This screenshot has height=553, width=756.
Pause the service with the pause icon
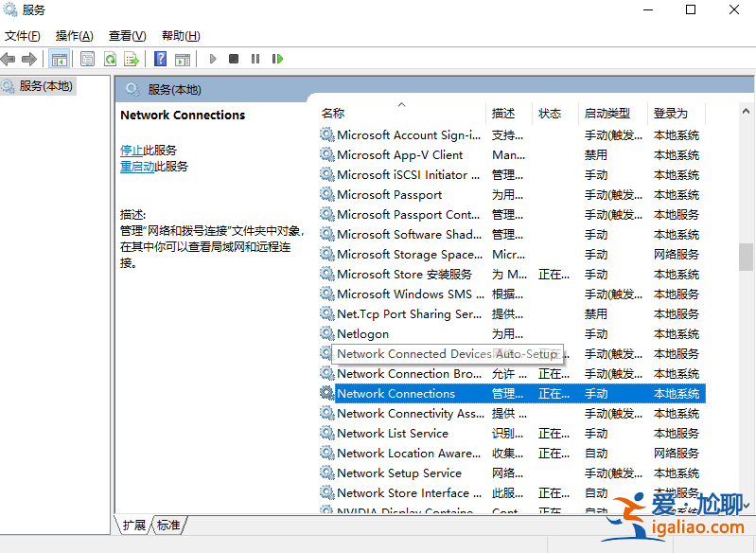(x=255, y=59)
